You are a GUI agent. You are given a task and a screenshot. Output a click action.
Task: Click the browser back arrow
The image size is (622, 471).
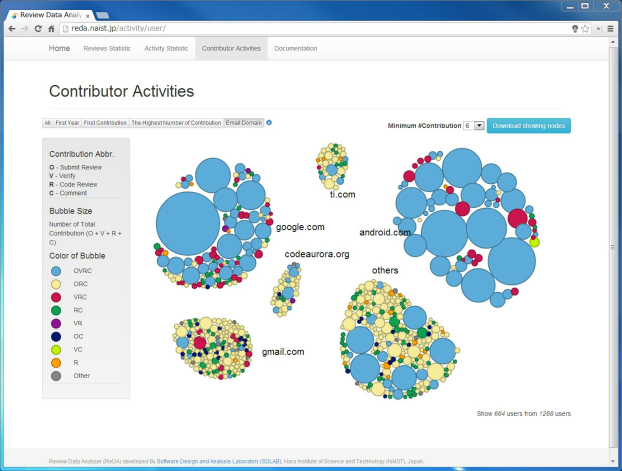(11, 29)
